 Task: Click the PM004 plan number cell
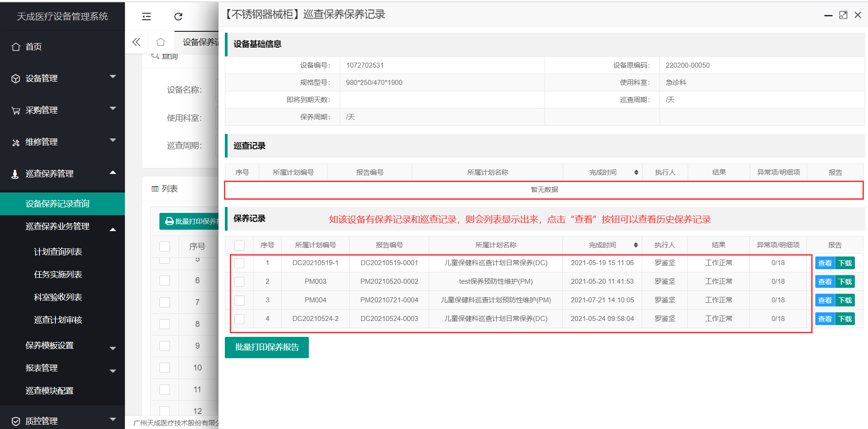pyautogui.click(x=316, y=300)
